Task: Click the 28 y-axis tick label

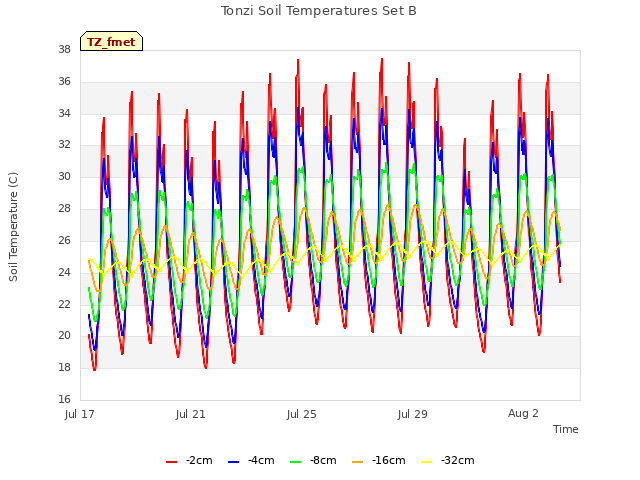Action: click(64, 208)
